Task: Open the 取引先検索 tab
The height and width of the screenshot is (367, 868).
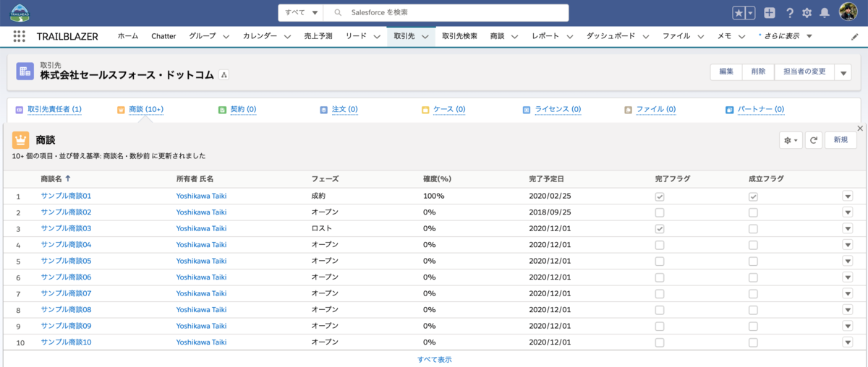Action: pyautogui.click(x=459, y=36)
